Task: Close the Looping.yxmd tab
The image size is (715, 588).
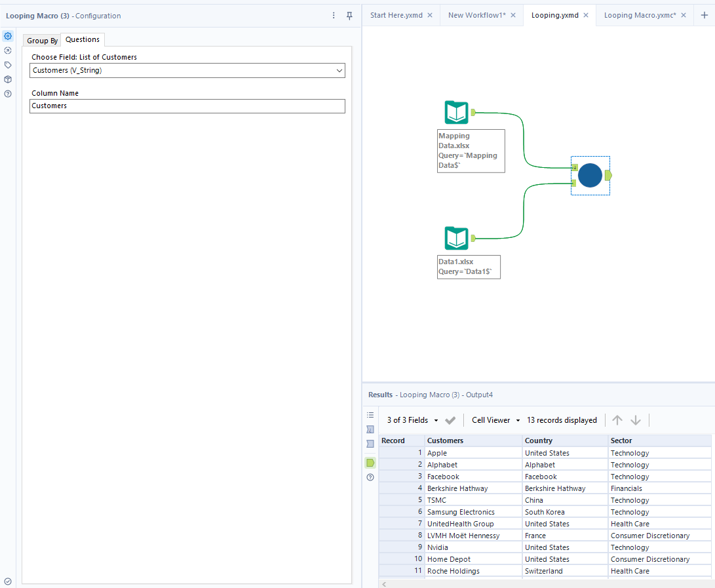Action: [x=586, y=15]
